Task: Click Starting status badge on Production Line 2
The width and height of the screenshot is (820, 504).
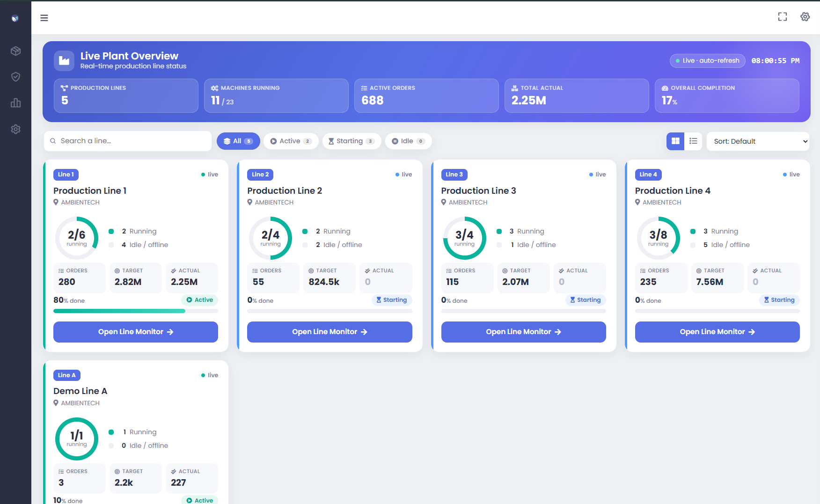Action: pyautogui.click(x=392, y=300)
